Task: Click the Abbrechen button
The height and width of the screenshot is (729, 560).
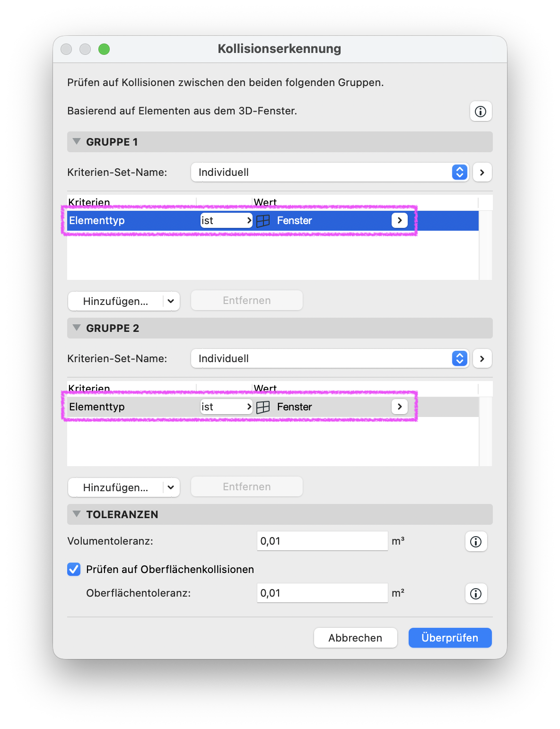Action: [356, 638]
